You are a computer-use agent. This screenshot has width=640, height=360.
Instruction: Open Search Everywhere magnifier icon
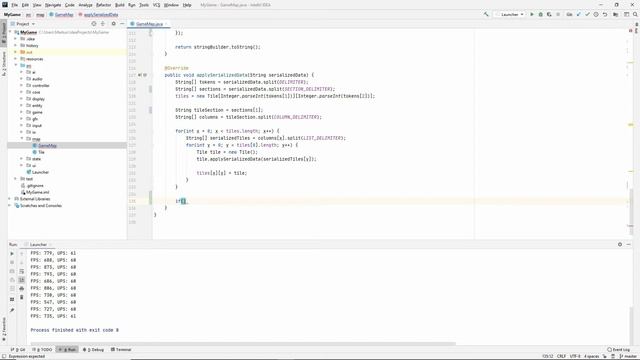tap(635, 14)
